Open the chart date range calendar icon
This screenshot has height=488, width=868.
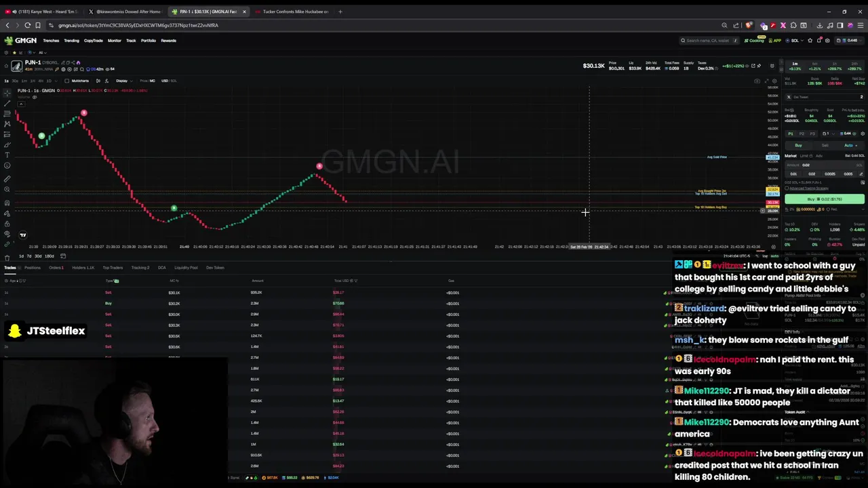63,256
